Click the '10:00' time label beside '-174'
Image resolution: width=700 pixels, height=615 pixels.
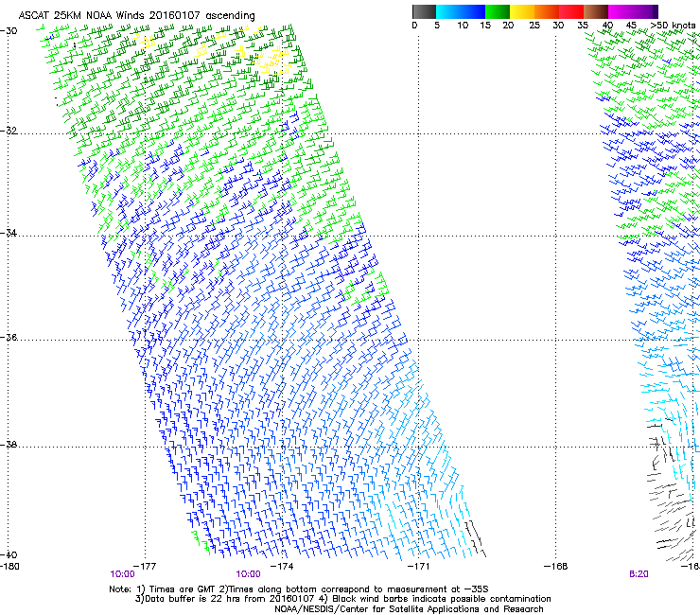248,574
